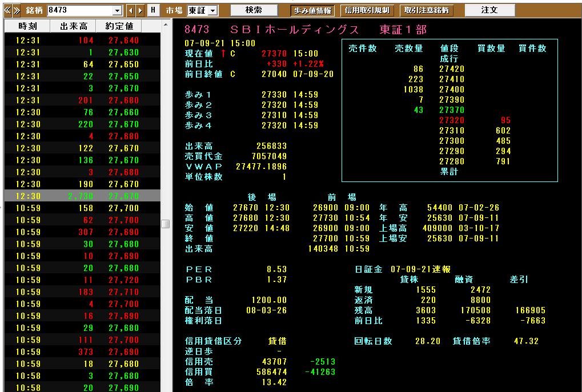Image resolution: width=582 pixels, height=392 pixels.
Task: Click the 出来高 column header
Action: click(x=73, y=26)
